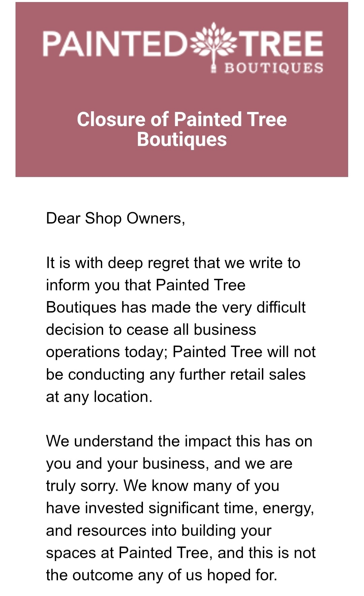Click the line inform you that Painted Tree
364x596 pixels.
(x=146, y=285)
